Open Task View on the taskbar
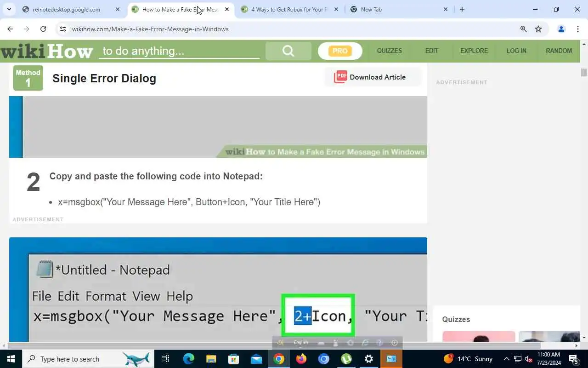 (x=165, y=359)
